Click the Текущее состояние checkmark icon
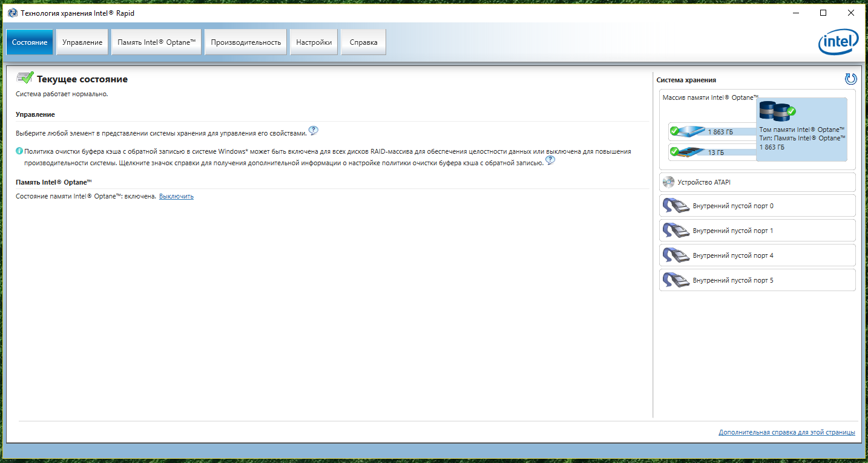This screenshot has height=463, width=868. (25, 77)
